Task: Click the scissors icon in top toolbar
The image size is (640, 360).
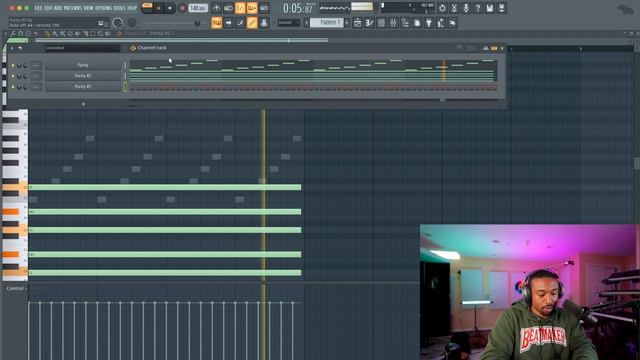Action: click(x=454, y=8)
